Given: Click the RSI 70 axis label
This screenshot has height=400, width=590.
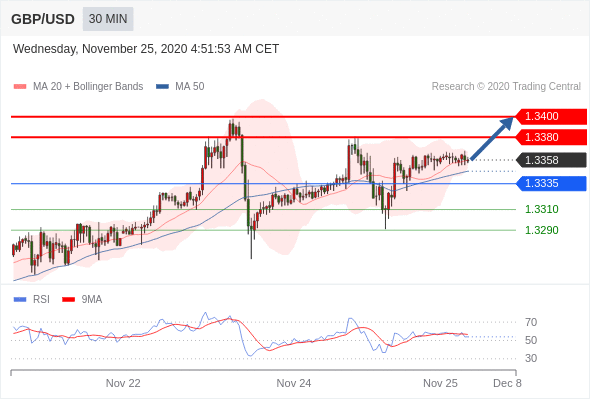Looking at the screenshot, I should pos(531,322).
